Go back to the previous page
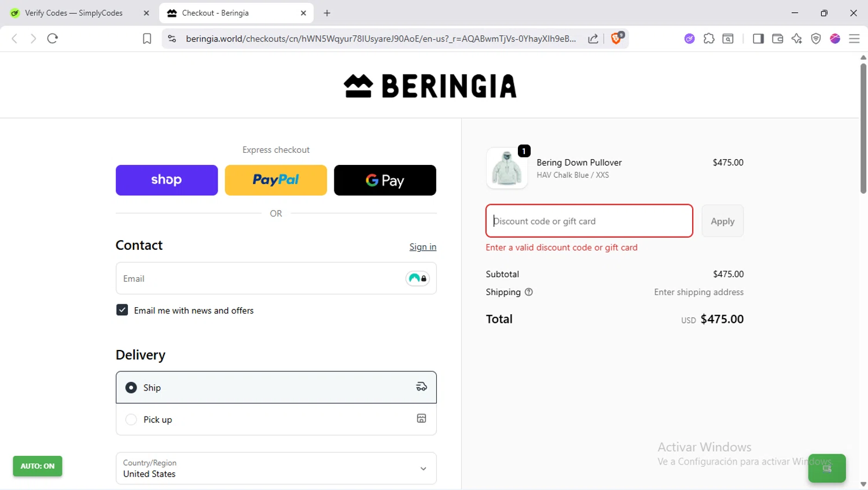 tap(14, 39)
